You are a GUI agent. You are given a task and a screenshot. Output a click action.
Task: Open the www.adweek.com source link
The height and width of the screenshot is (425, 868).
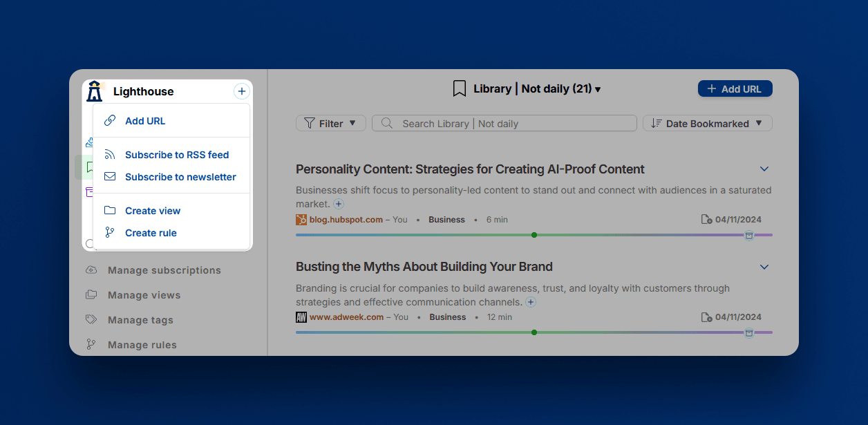[346, 317]
